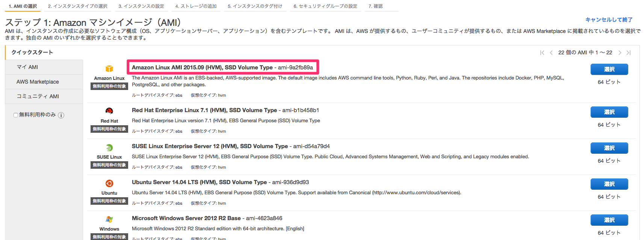644x240 pixels.
Task: Click the ステップ 1: Amazon マシンイメージ heading
Action: 93,22
